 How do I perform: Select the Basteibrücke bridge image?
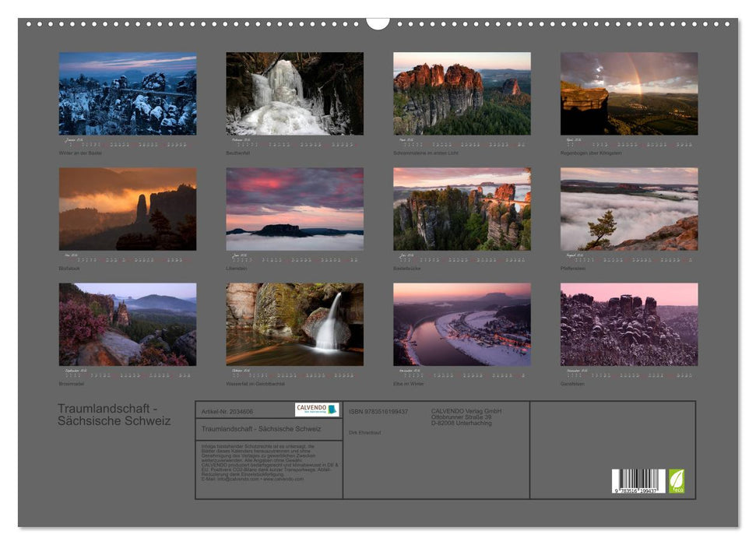462,209
